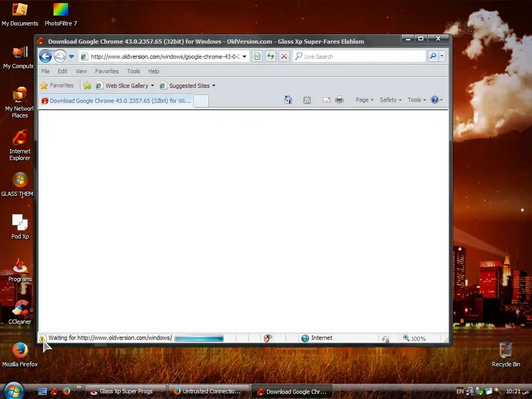Click the 100% zoom level button
The image size is (532, 399).
click(x=414, y=338)
